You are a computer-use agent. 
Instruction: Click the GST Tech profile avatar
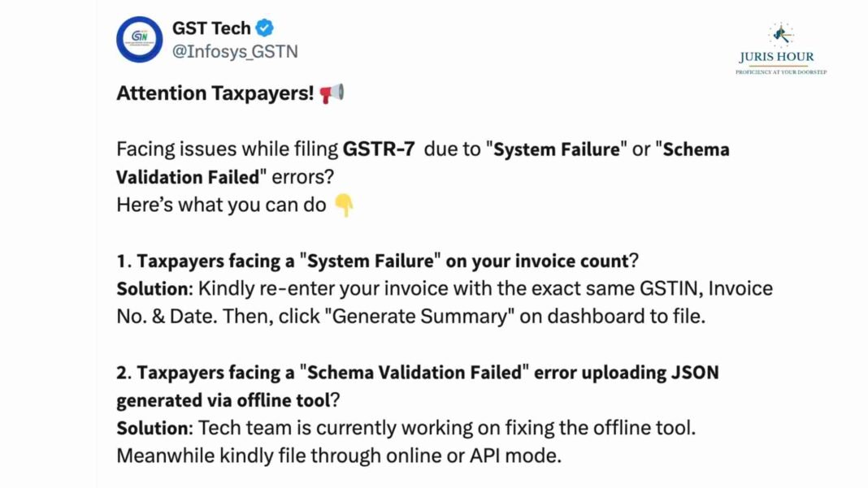coord(140,40)
